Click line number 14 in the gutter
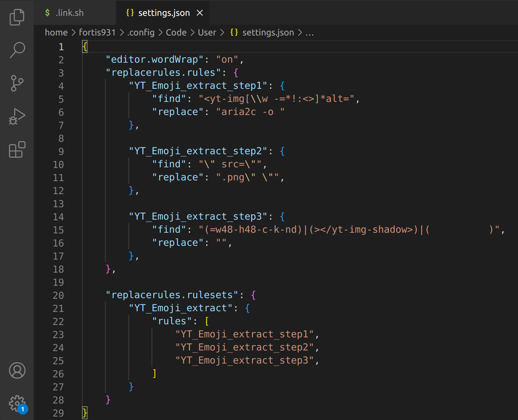Viewport: 518px width, 420px height. pos(58,217)
